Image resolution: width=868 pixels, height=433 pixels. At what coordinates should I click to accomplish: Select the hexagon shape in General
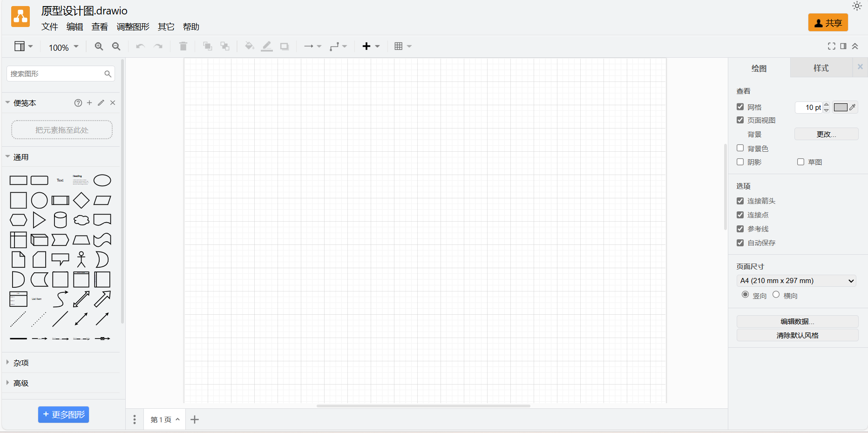coord(19,220)
